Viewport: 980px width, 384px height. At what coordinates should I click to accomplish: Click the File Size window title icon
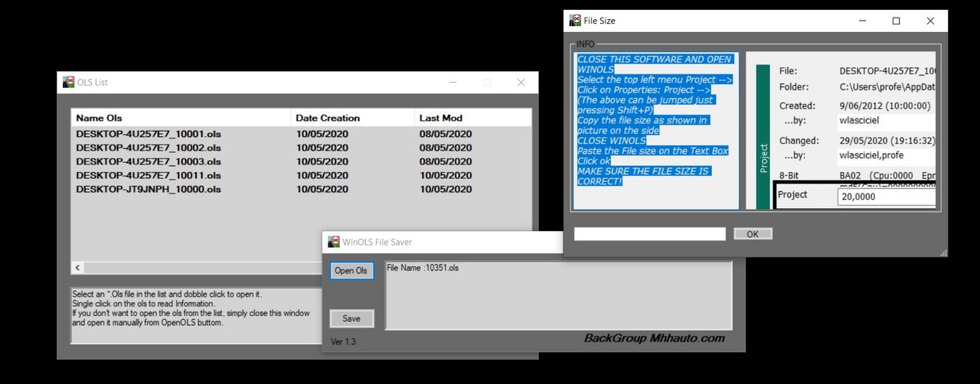coord(575,21)
